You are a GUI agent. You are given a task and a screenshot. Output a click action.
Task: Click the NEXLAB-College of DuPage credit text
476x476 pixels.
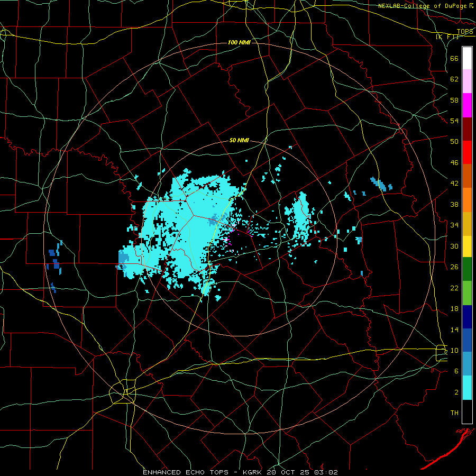pos(423,6)
